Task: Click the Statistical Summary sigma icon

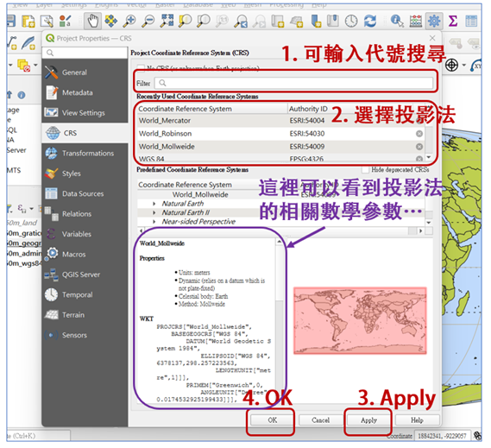Action: tap(452, 21)
